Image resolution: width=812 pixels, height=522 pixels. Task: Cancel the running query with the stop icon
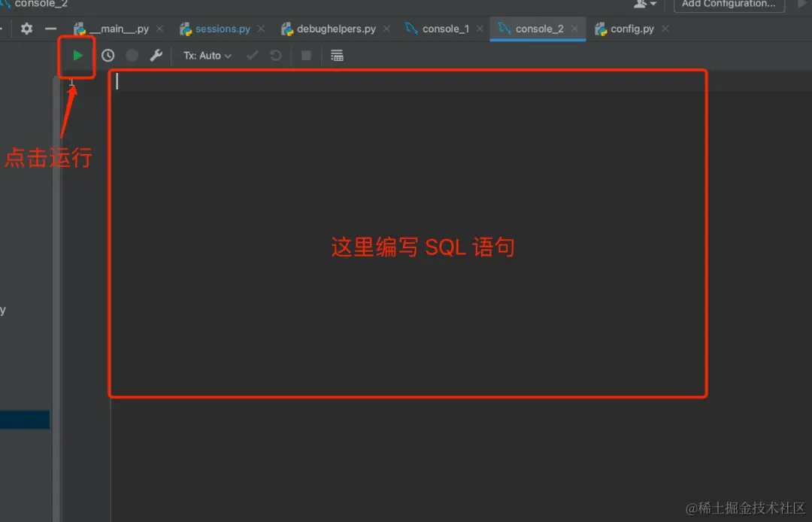tap(306, 55)
